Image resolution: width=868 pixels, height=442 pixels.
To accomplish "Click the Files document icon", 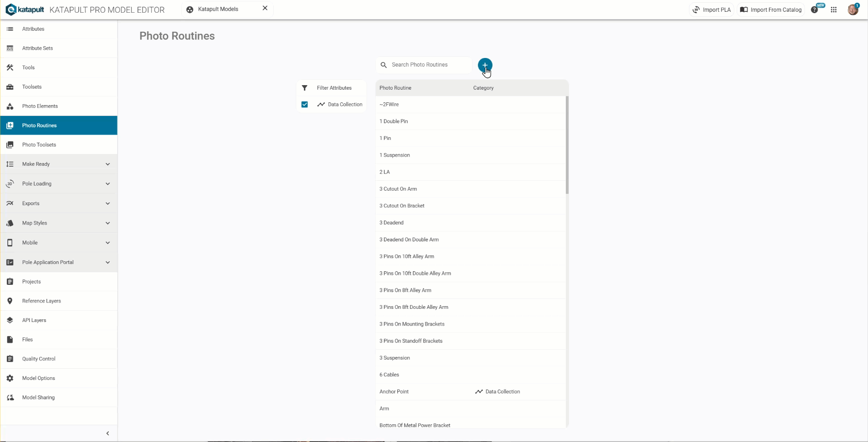I will tap(10, 340).
